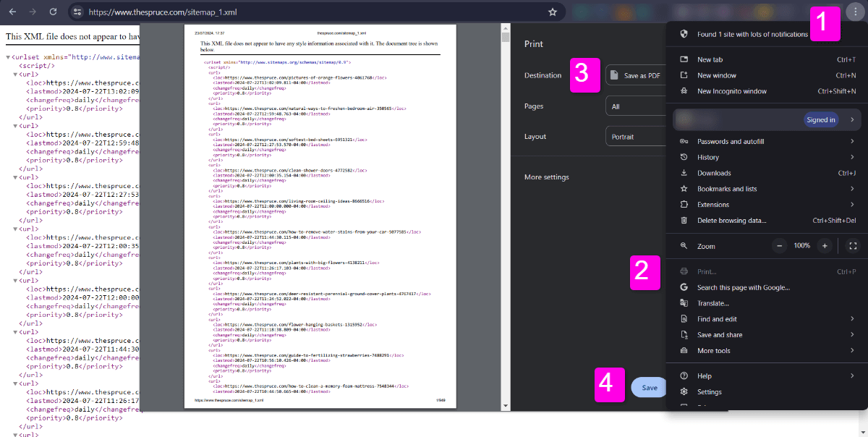Choose New tab from Chrome menu

tap(767, 59)
